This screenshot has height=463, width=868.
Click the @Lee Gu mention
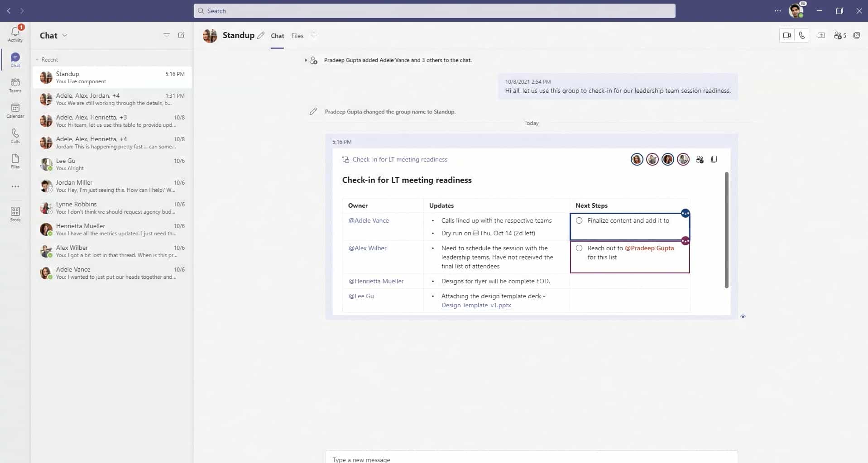[x=361, y=296]
